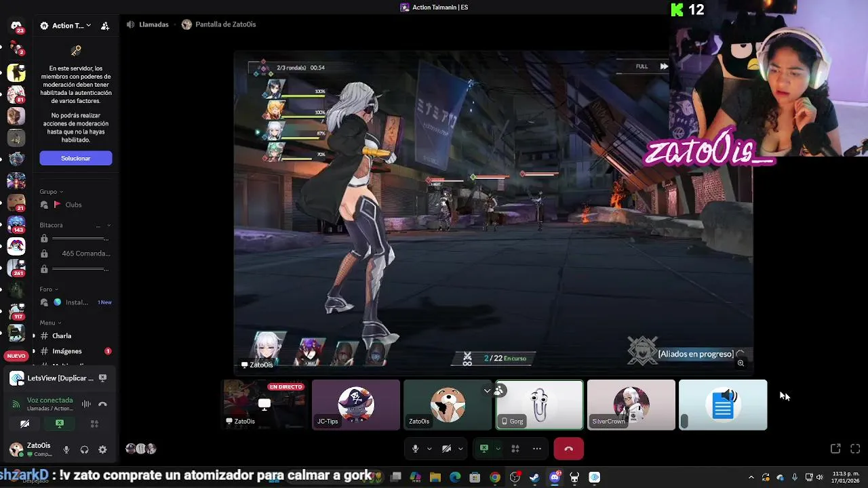Toggle deafen headphones in the user panel

click(x=84, y=449)
